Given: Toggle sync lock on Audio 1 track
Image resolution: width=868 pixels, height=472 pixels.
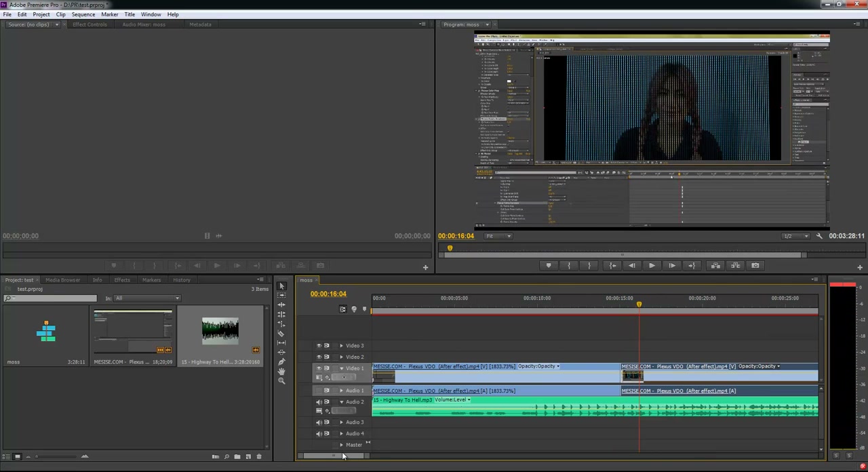Looking at the screenshot, I should click(x=327, y=391).
